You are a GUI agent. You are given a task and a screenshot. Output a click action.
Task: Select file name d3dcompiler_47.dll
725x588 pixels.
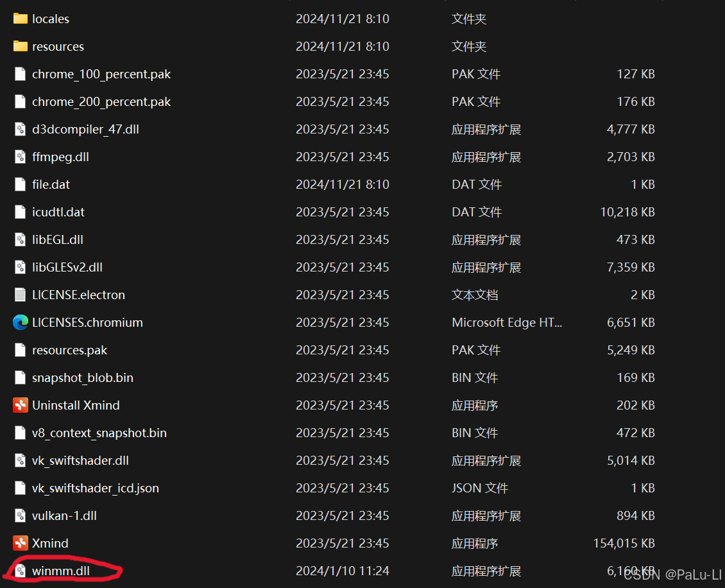pos(85,130)
